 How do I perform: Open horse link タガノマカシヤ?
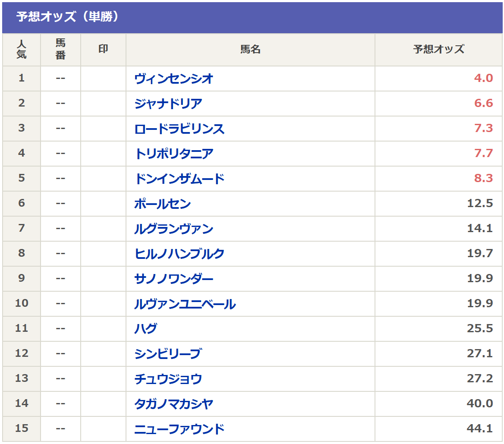pyautogui.click(x=174, y=404)
